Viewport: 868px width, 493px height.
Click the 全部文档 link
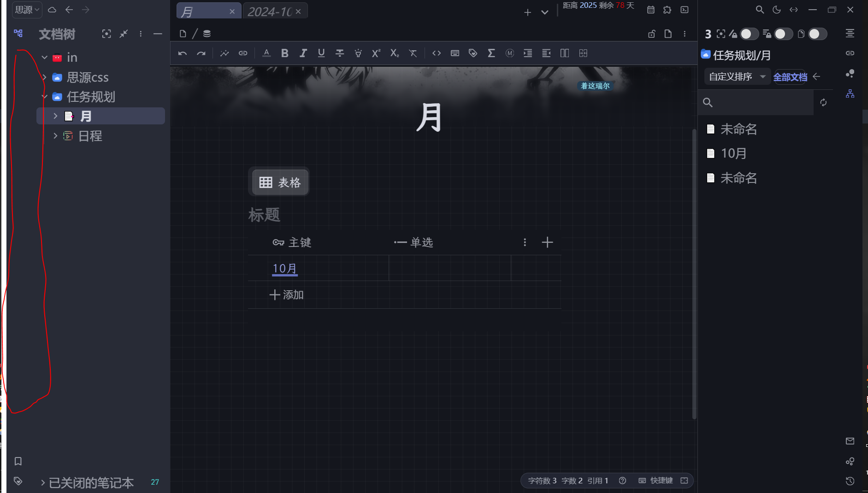(790, 77)
